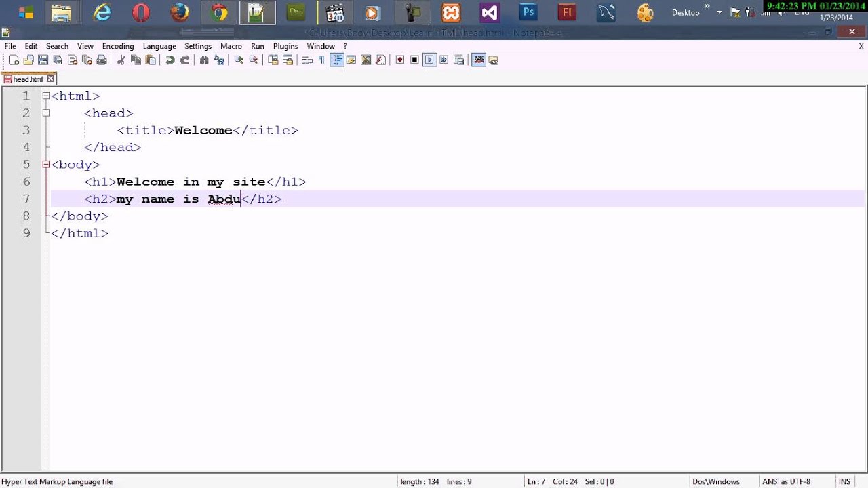
Task: Zoom in using the magnifier plus icon
Action: click(x=239, y=60)
